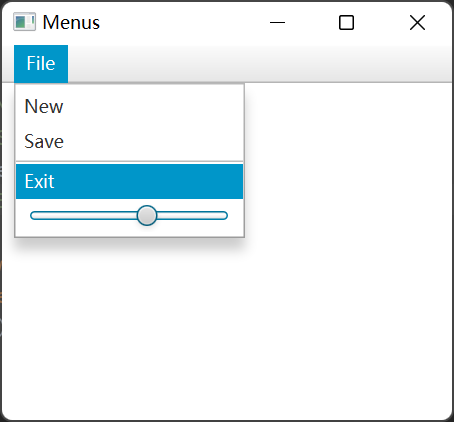The height and width of the screenshot is (422, 454).
Task: Maximize the Menus window
Action: [346, 23]
